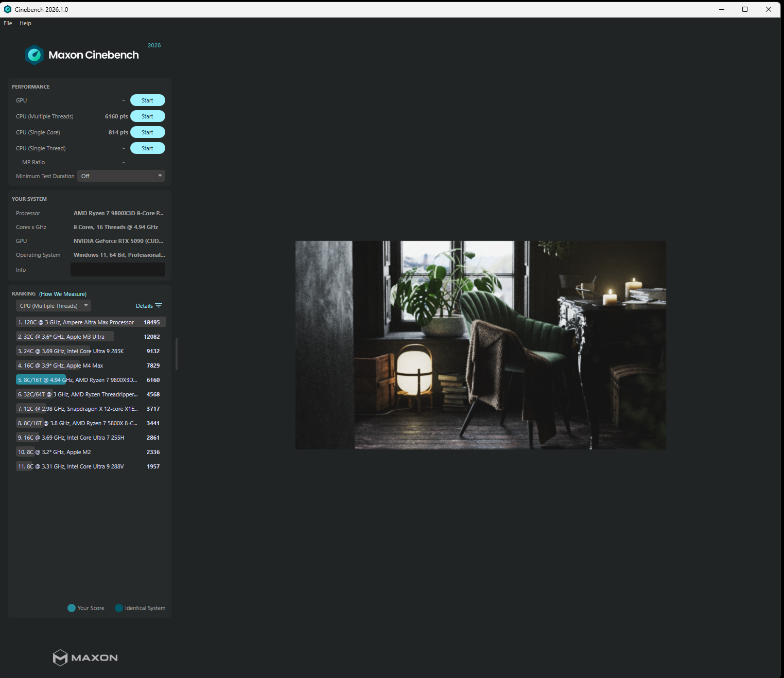Screen dimensions: 784x678
Task: Select the Intel Core Ultra 7 255H row
Action: coord(91,438)
